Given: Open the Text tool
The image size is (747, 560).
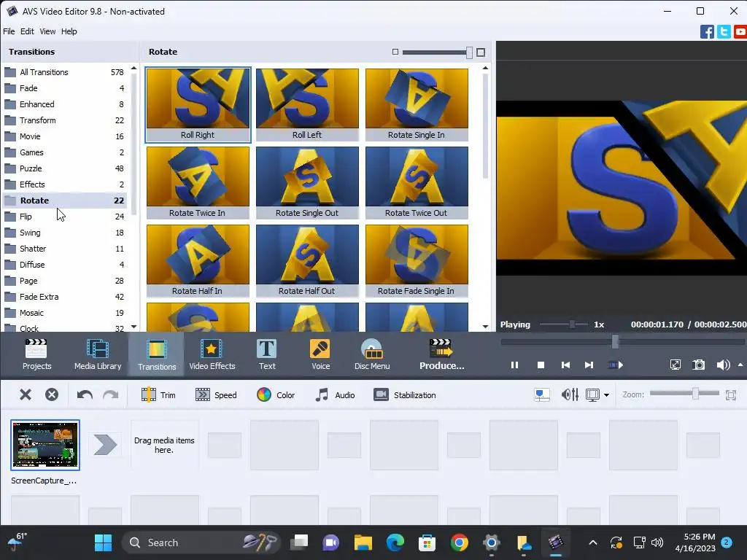Looking at the screenshot, I should pos(267,354).
